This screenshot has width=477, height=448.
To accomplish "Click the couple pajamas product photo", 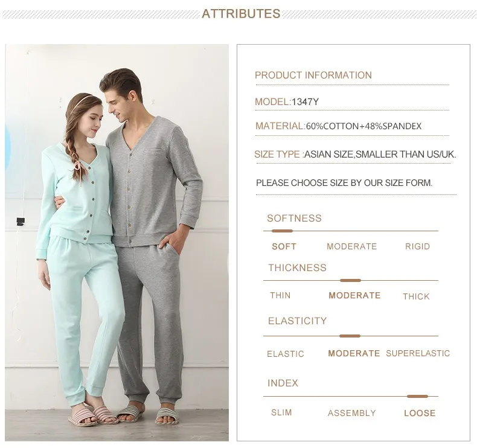I will [117, 242].
